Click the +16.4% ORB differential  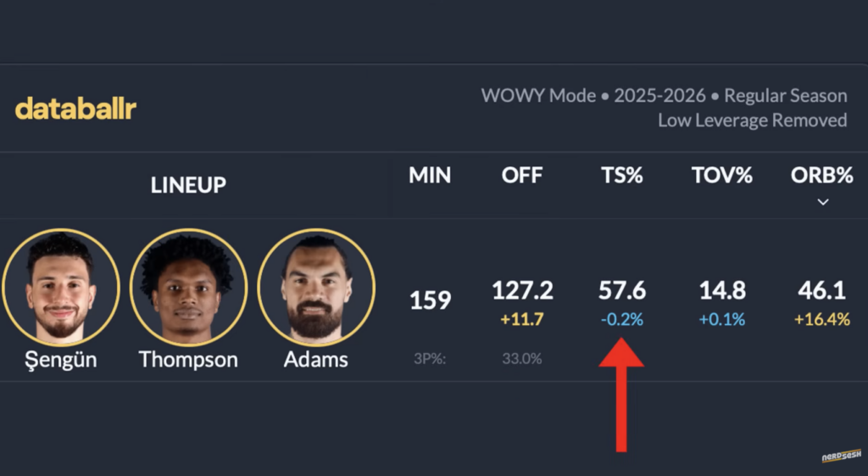821,320
